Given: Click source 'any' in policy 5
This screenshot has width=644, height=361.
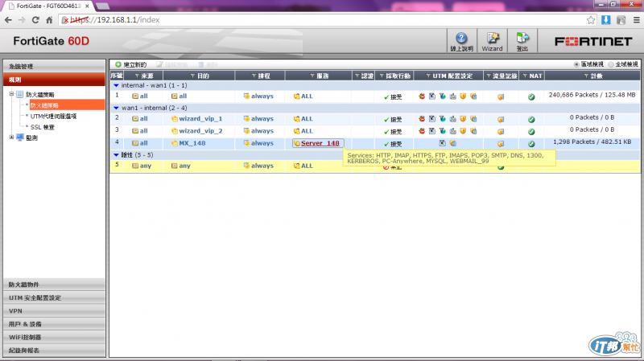Looking at the screenshot, I should coord(146,166).
